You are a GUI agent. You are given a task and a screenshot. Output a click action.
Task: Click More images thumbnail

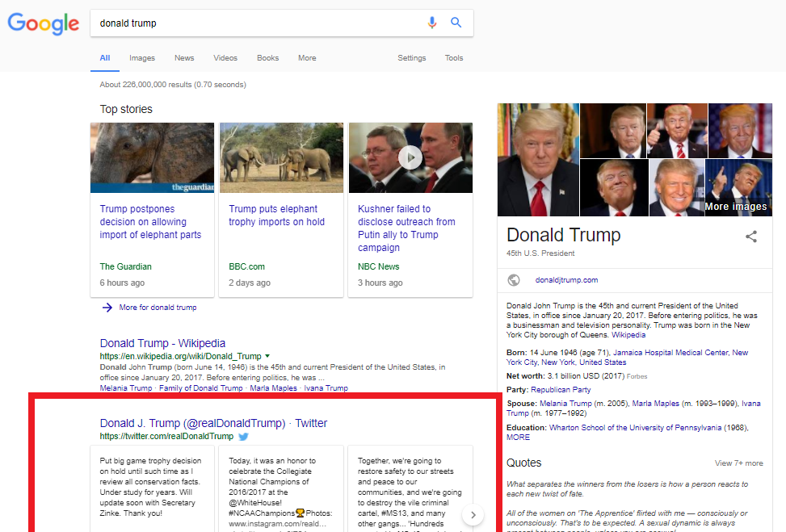pyautogui.click(x=738, y=188)
